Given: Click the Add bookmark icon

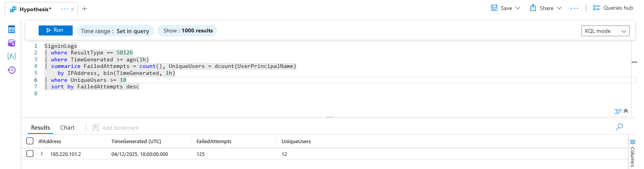Looking at the screenshot, I should click(x=96, y=128).
